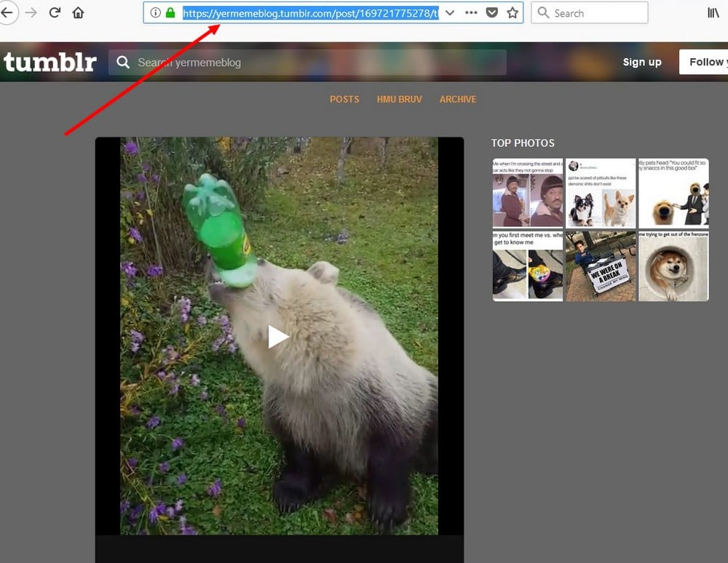Go back to the previous page
This screenshot has height=563, width=728.
coord(7,12)
